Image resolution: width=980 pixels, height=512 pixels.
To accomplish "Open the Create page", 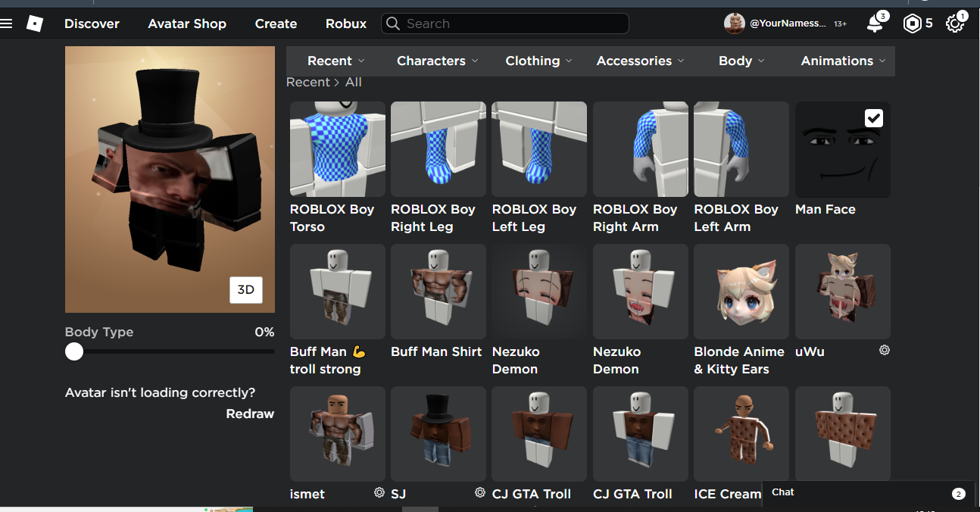I will click(276, 23).
